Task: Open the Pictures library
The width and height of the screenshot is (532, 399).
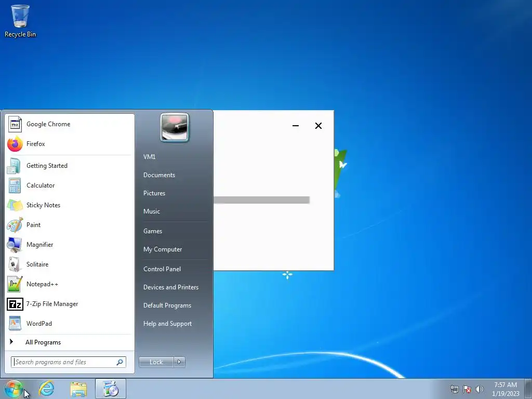Action: point(154,193)
